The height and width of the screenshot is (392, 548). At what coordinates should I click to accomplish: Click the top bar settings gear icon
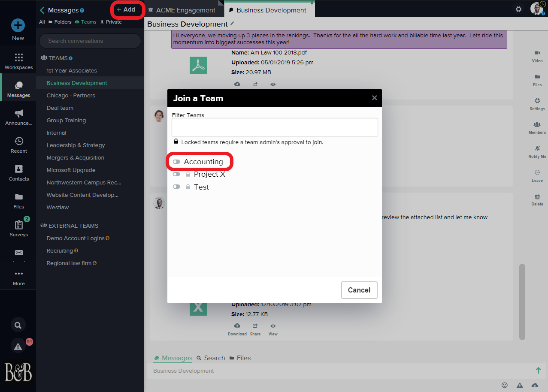click(x=519, y=9)
